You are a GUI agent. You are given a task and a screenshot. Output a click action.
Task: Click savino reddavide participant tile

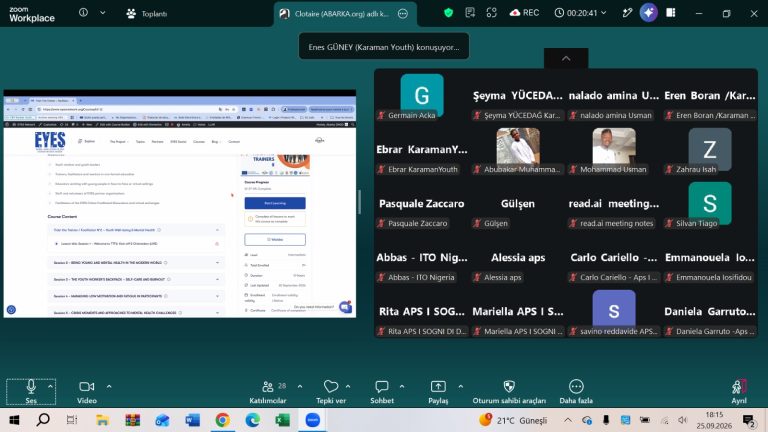[x=614, y=312]
